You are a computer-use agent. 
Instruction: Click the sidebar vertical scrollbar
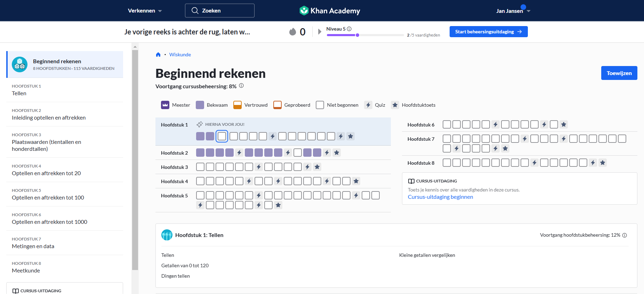135,160
